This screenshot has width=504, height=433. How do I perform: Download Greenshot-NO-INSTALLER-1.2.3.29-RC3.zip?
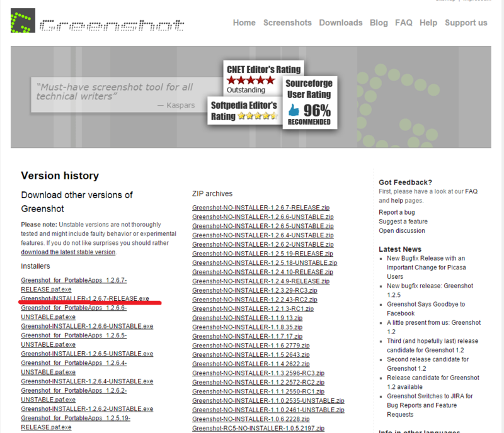pos(255,290)
